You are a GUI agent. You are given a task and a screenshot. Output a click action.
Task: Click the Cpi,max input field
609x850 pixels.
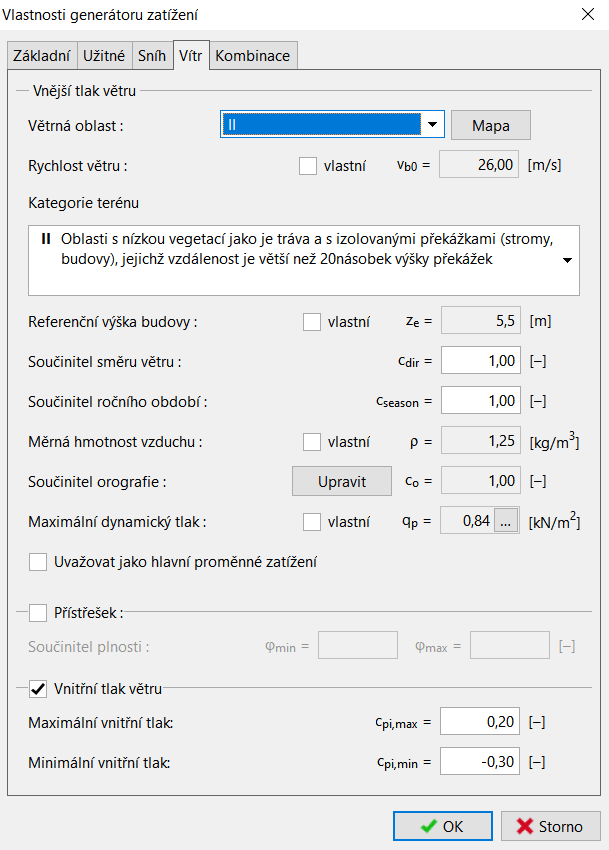pos(480,721)
